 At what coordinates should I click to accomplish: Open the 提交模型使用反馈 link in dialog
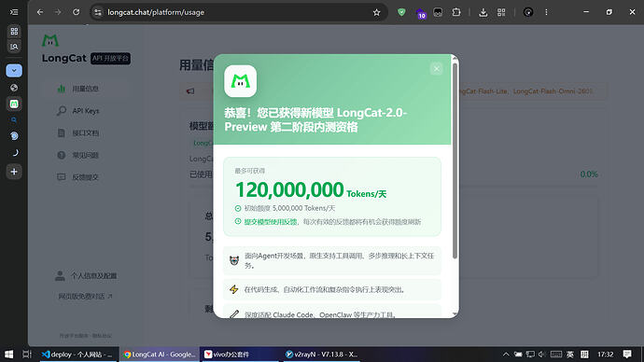[271, 222]
